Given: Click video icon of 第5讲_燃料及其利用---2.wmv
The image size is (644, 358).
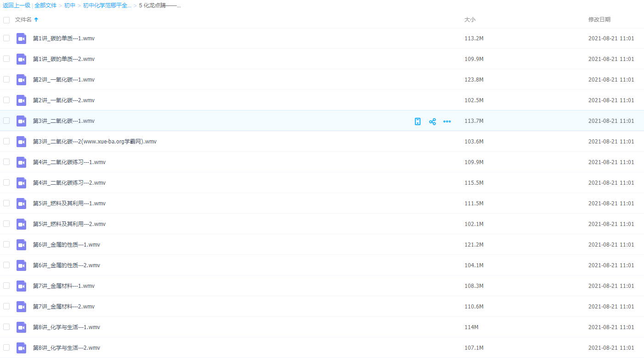Looking at the screenshot, I should [22, 224].
